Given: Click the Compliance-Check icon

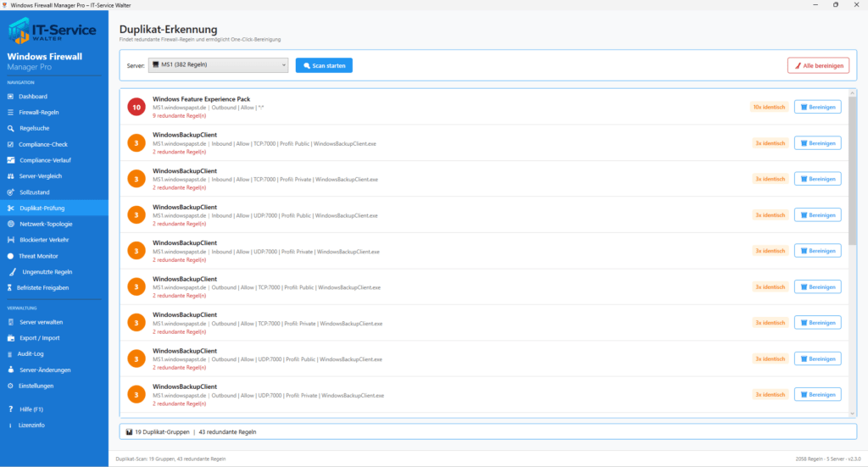Looking at the screenshot, I should pyautogui.click(x=10, y=144).
